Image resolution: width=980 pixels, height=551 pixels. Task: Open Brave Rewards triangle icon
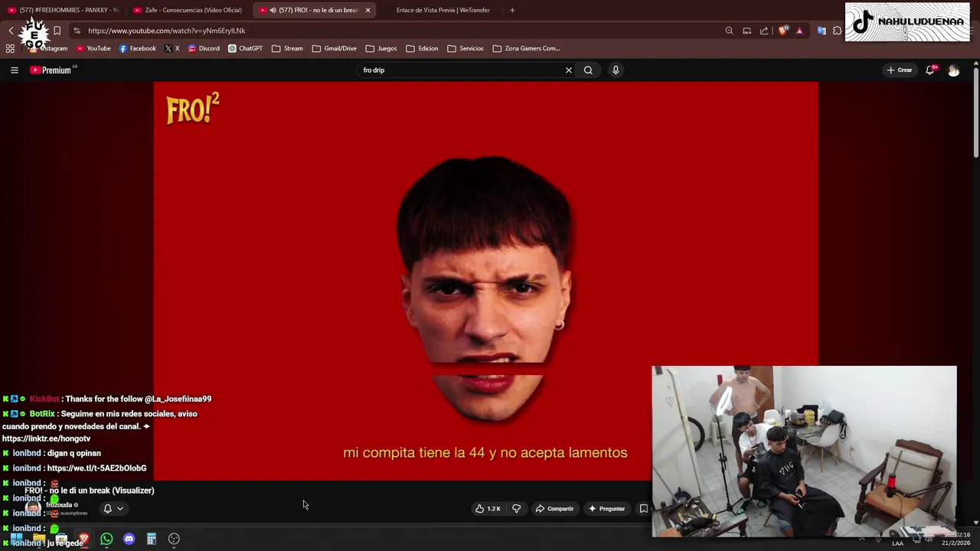[799, 31]
